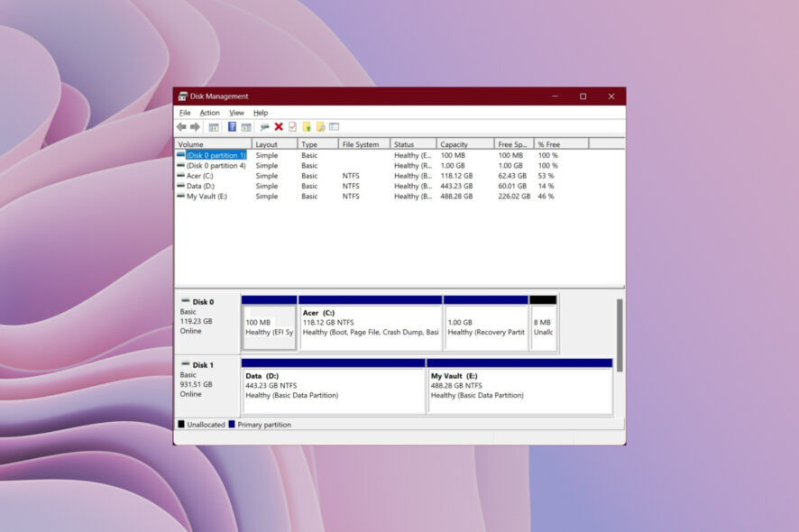Maximize the Disk Management window
The width and height of the screenshot is (799, 532).
tap(583, 96)
